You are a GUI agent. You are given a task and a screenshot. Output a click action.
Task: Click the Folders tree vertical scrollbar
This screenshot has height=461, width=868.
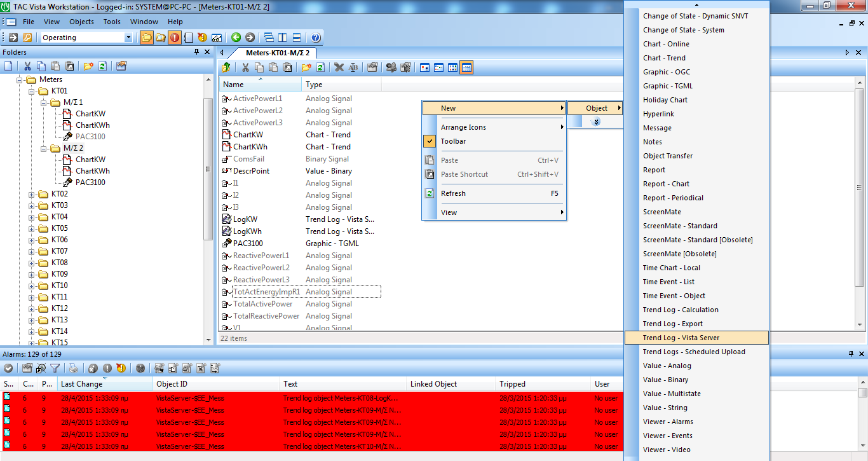(208, 169)
